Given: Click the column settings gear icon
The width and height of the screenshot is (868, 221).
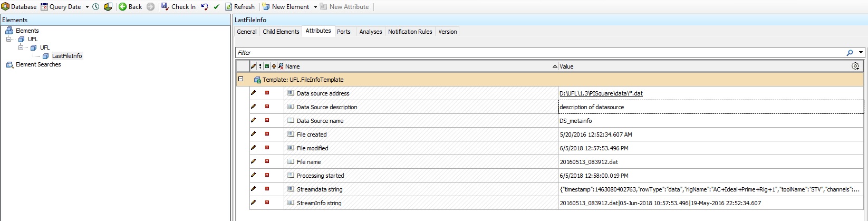Looking at the screenshot, I should click(x=855, y=66).
